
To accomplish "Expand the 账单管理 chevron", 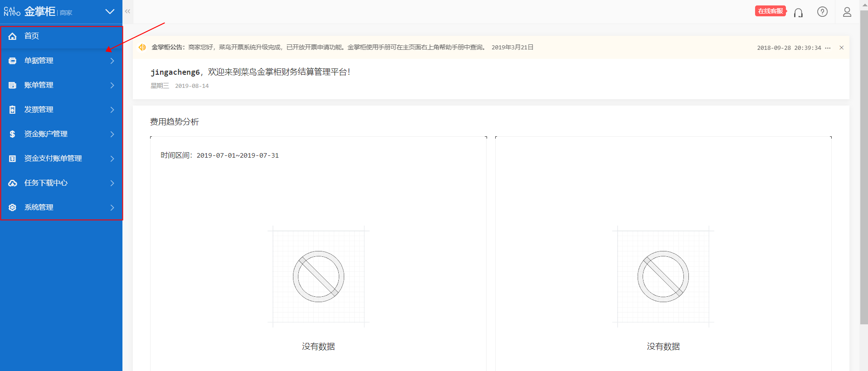I will tap(112, 85).
